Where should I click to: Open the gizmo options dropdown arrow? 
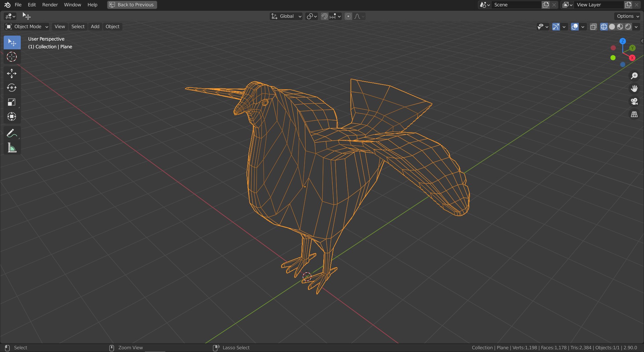(564, 27)
